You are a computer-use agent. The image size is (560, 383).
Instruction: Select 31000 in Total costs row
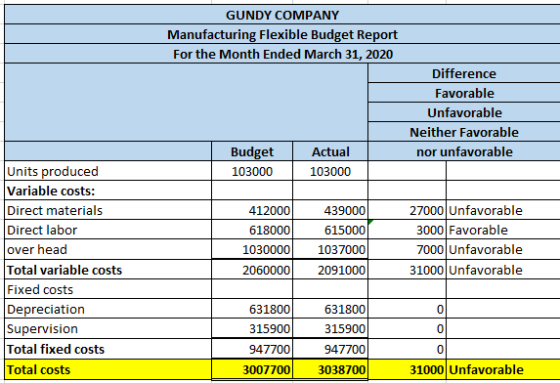[407, 370]
